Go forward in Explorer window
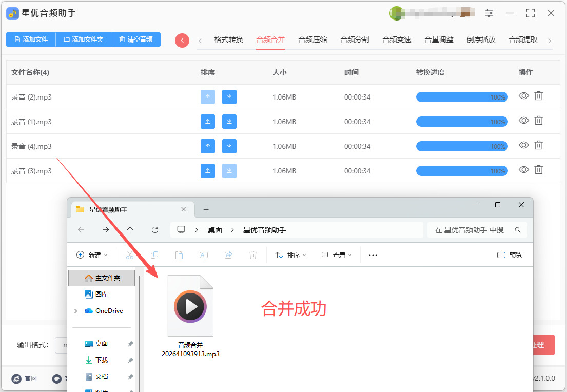The image size is (567, 392). [106, 230]
